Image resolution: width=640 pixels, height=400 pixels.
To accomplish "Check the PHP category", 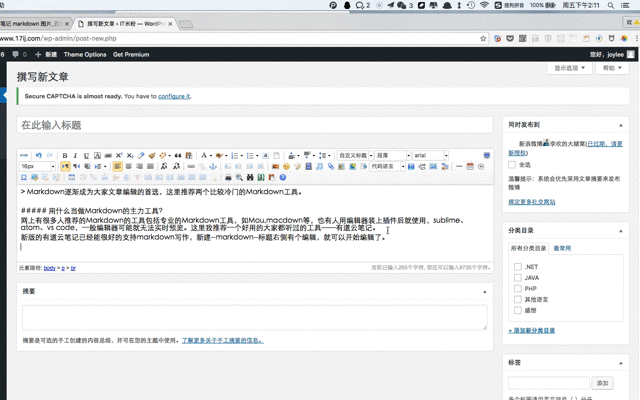I will point(518,288).
